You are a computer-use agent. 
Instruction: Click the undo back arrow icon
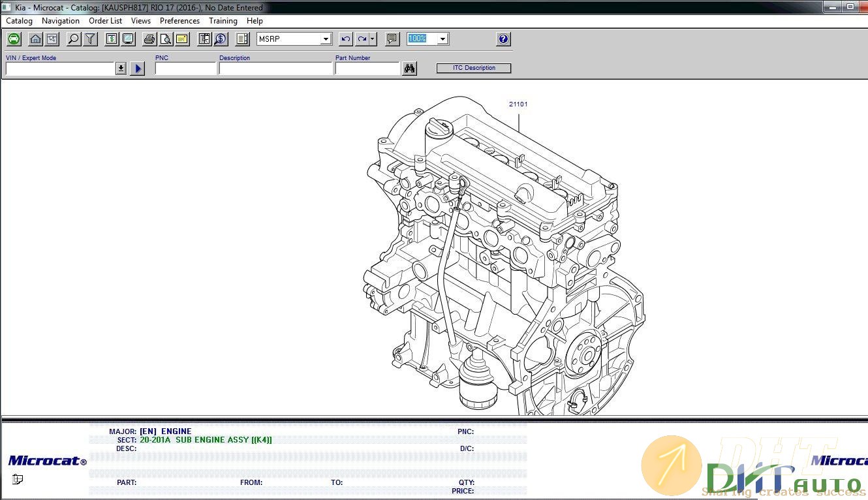click(x=346, y=39)
